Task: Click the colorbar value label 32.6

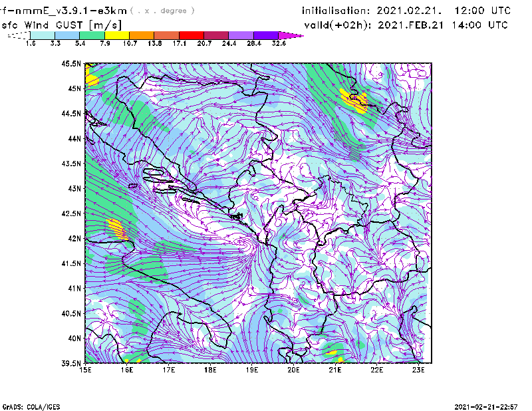Action: coord(279,43)
